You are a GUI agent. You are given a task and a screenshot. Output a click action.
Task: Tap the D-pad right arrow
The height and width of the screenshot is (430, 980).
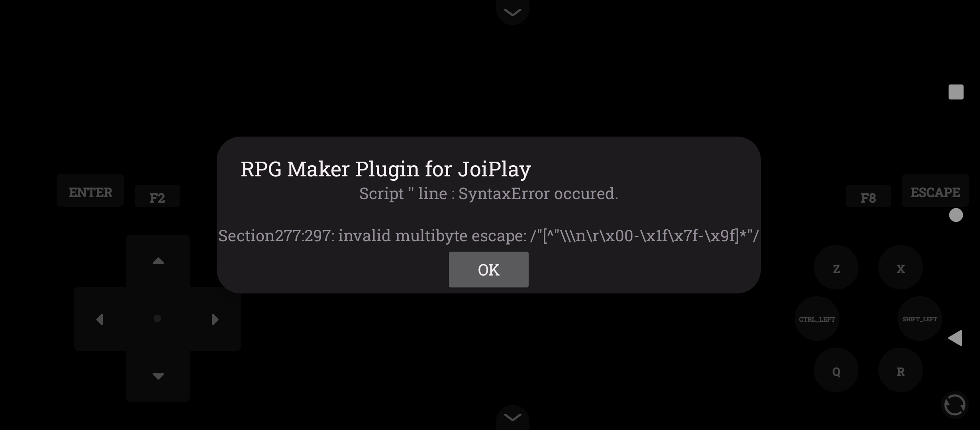click(215, 319)
